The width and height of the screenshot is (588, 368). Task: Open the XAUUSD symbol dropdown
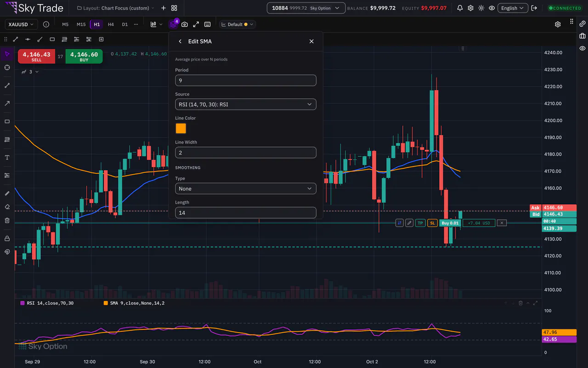[x=22, y=24]
